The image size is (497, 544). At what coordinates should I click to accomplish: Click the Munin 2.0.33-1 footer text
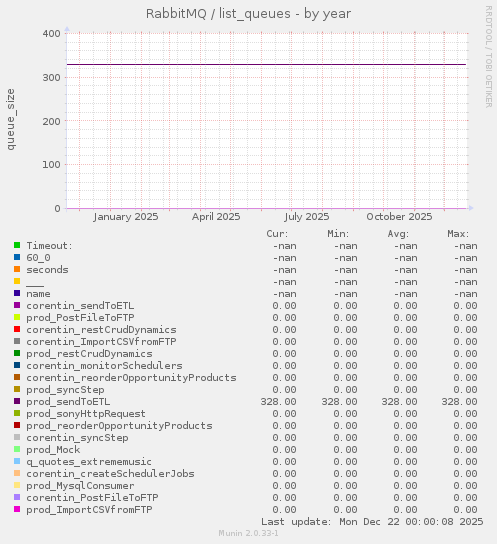tap(248, 533)
